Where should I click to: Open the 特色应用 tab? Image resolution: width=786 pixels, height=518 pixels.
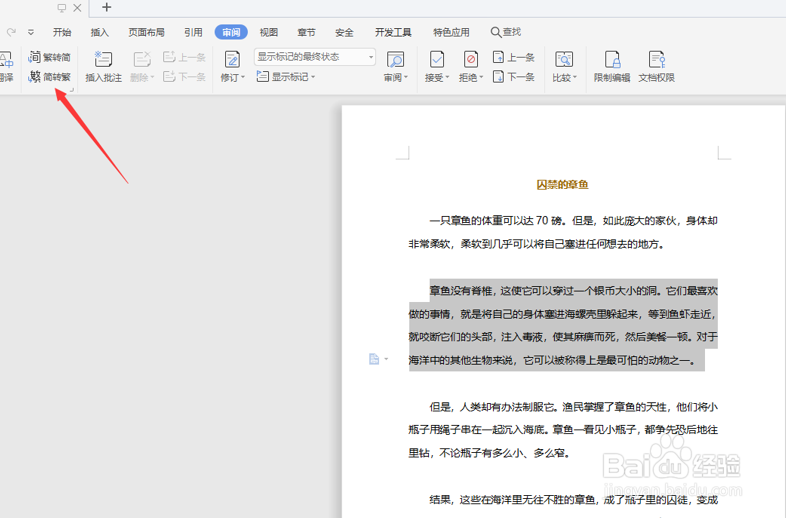coord(451,33)
